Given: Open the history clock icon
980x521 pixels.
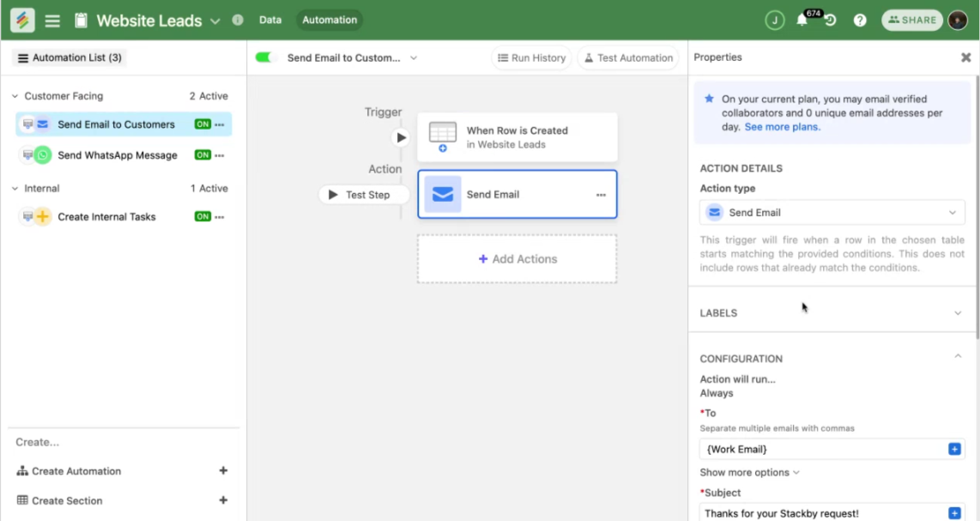Looking at the screenshot, I should (x=830, y=20).
